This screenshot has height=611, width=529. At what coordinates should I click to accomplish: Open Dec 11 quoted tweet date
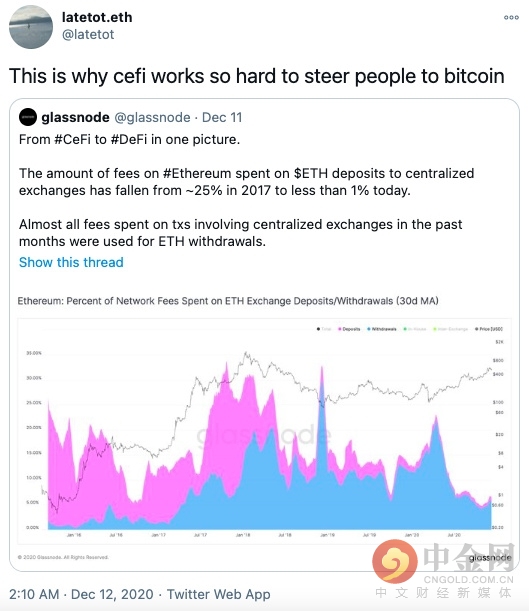222,117
